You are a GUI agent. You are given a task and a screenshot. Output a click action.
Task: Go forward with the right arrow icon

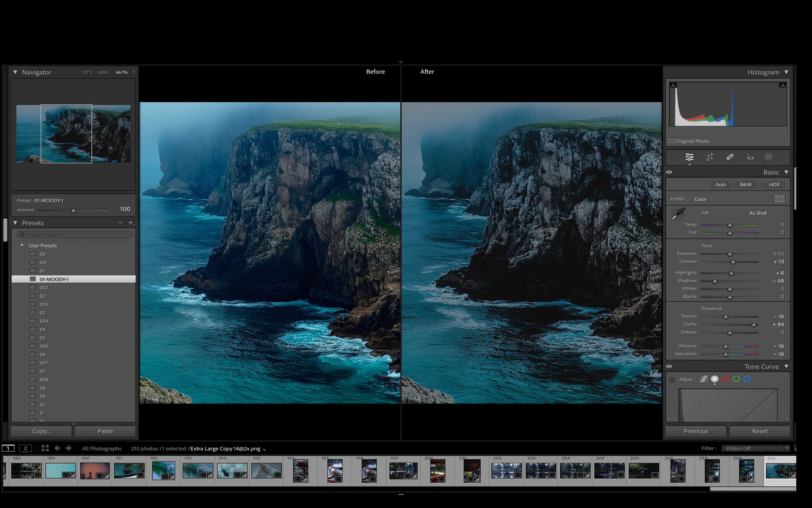pos(69,448)
